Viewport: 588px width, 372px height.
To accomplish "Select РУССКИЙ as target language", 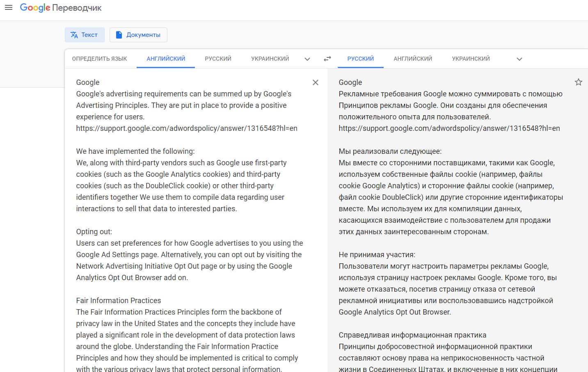I will tap(361, 59).
